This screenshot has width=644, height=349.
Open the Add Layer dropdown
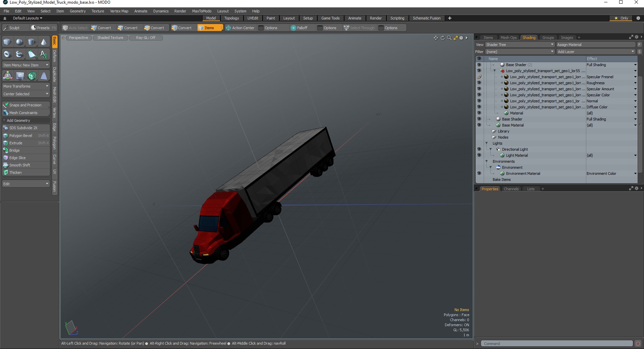[596, 52]
